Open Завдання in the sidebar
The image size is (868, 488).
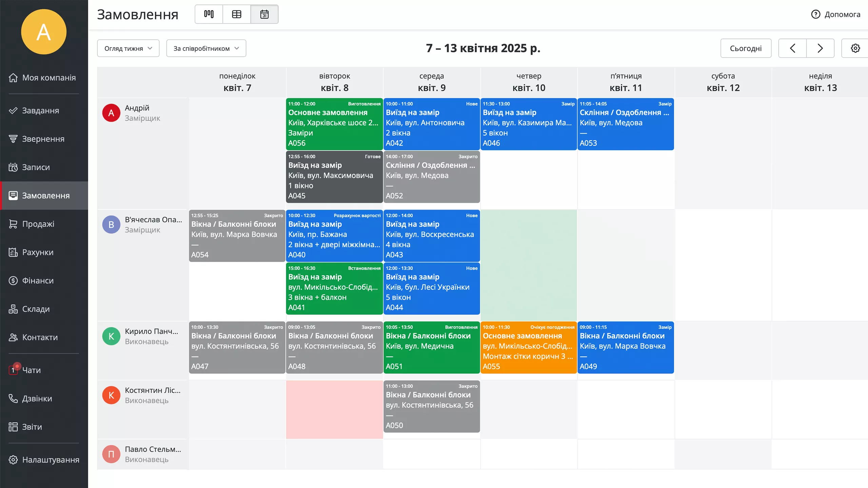[x=40, y=110]
